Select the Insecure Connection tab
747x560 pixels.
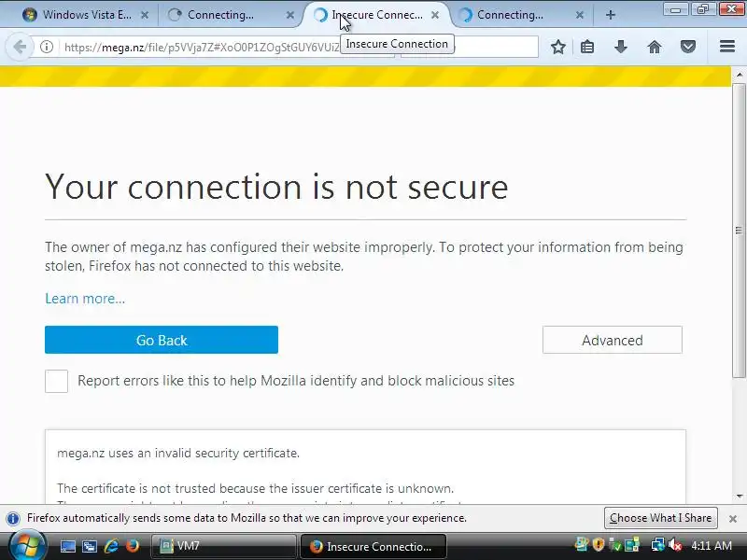click(x=374, y=15)
